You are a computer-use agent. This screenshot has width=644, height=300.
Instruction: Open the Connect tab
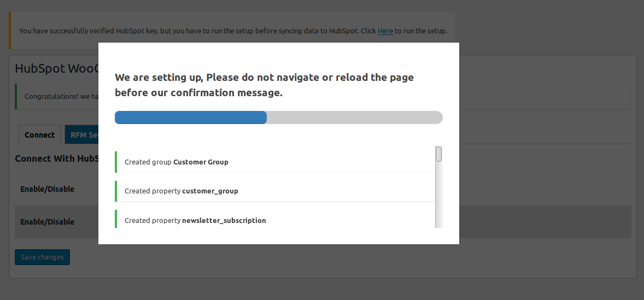(39, 134)
